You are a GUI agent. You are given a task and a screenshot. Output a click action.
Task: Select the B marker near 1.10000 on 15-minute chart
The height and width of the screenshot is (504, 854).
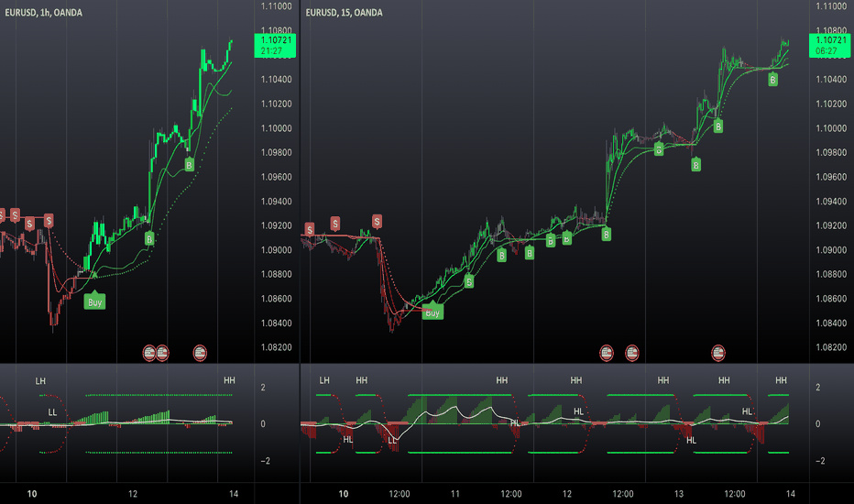click(718, 126)
